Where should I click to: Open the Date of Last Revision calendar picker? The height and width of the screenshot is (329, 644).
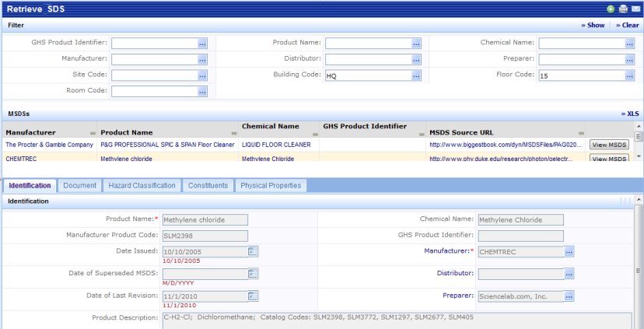click(x=253, y=296)
